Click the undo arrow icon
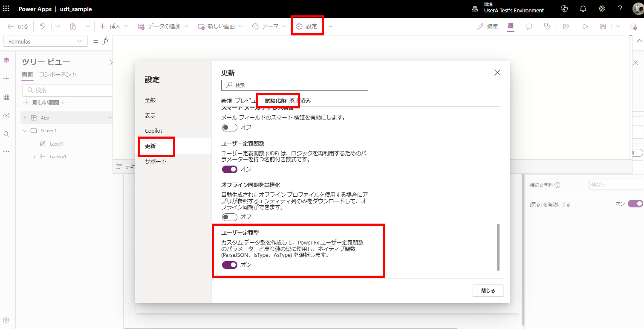 (43, 26)
